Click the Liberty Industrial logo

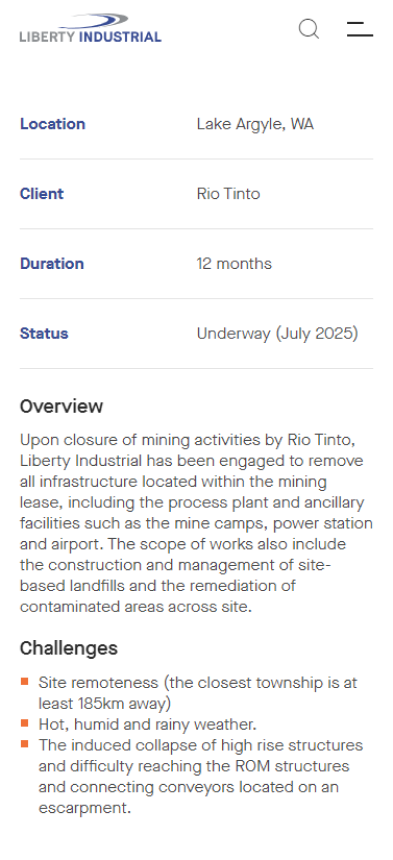click(90, 29)
